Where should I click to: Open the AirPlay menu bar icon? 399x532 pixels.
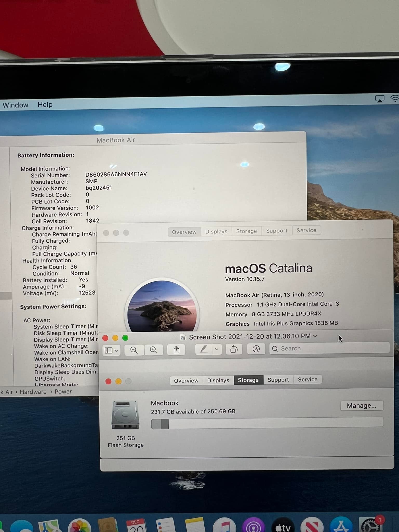click(380, 99)
